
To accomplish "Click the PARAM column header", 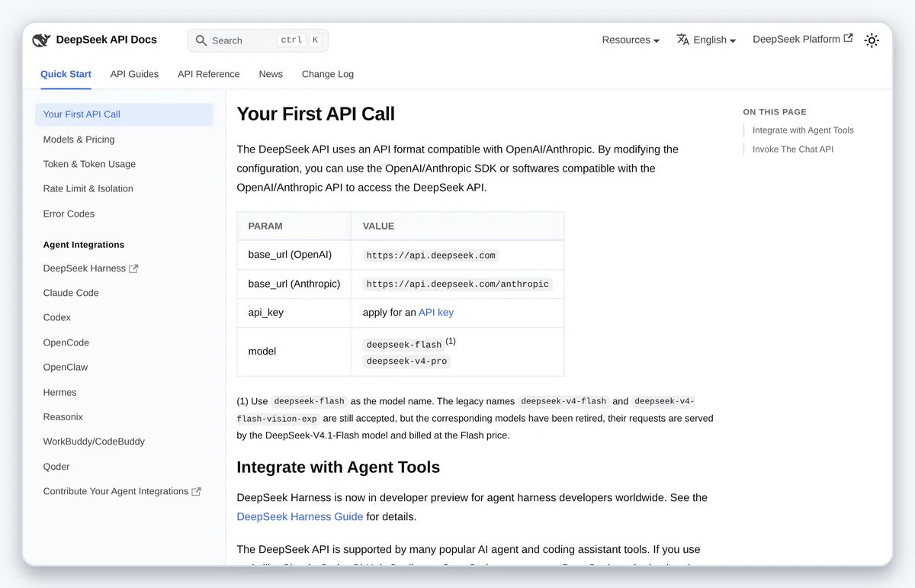I will (294, 227).
